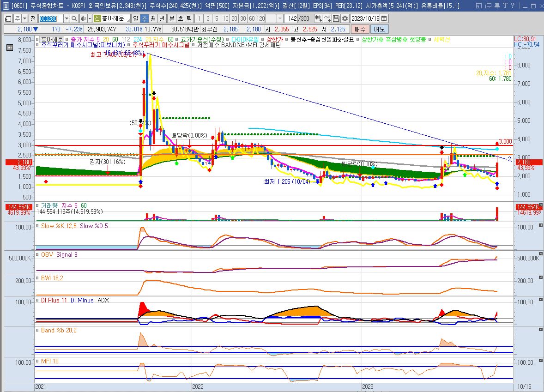Open the stock code search magnifier
Viewport: 544px width, 392px height.
74,18
